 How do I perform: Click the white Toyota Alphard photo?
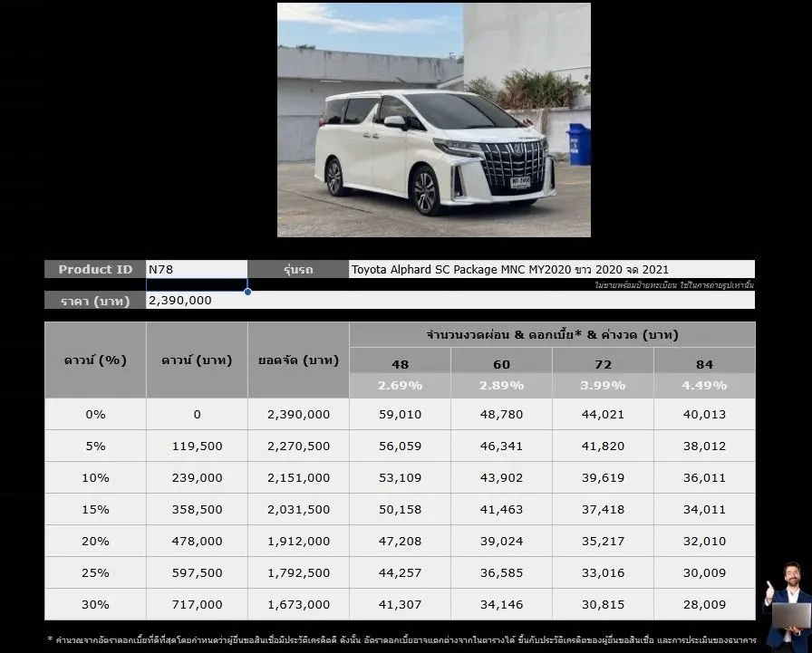[434, 120]
